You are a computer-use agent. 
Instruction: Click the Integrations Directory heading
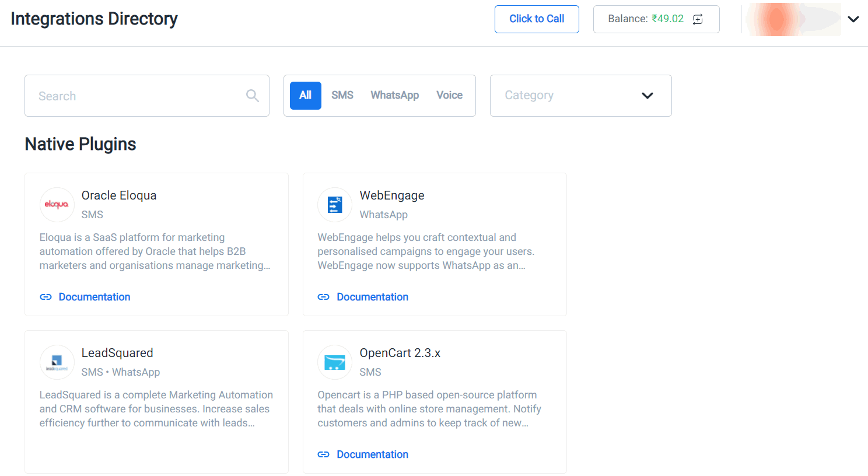click(x=94, y=19)
